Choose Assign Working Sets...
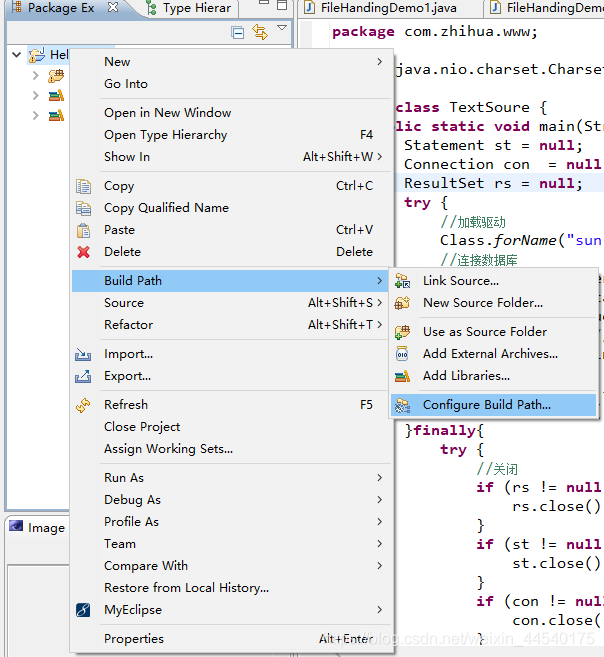This screenshot has height=657, width=604. tap(232, 449)
